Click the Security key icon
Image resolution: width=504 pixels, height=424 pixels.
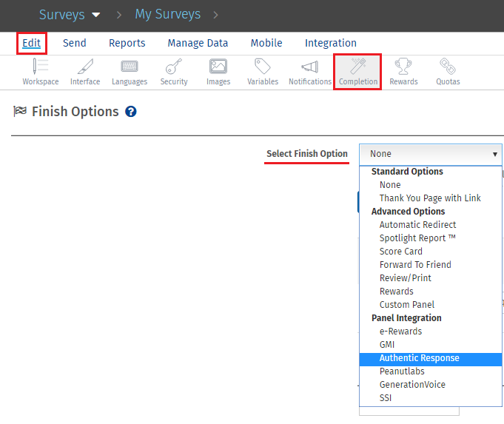coord(174,67)
